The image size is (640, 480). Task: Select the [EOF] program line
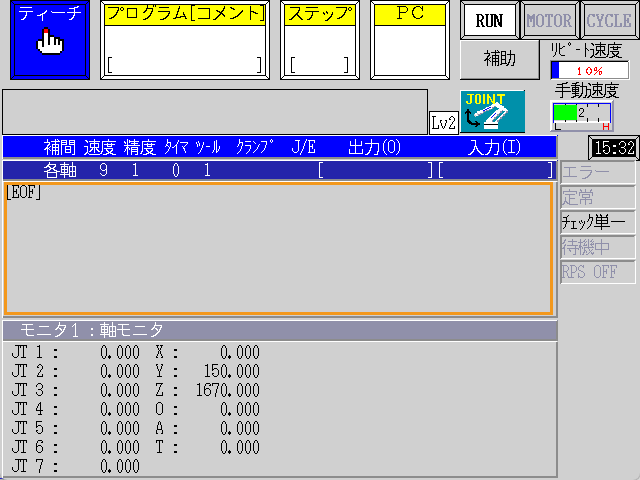coord(23,192)
